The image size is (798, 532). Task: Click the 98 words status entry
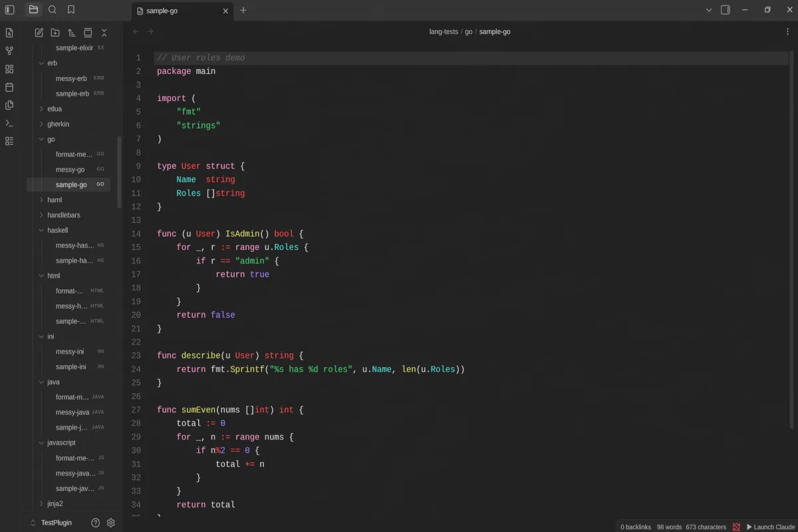click(x=669, y=527)
